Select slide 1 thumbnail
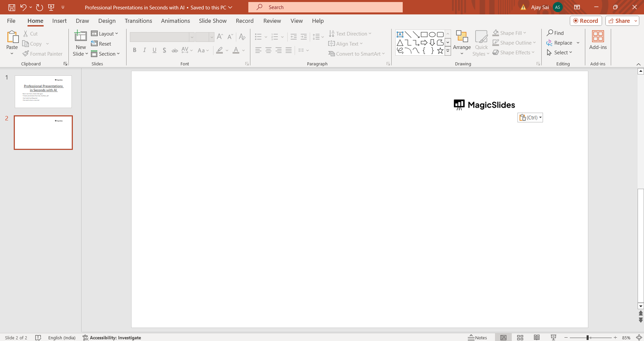Screen dimensions: 644x341 (43, 92)
